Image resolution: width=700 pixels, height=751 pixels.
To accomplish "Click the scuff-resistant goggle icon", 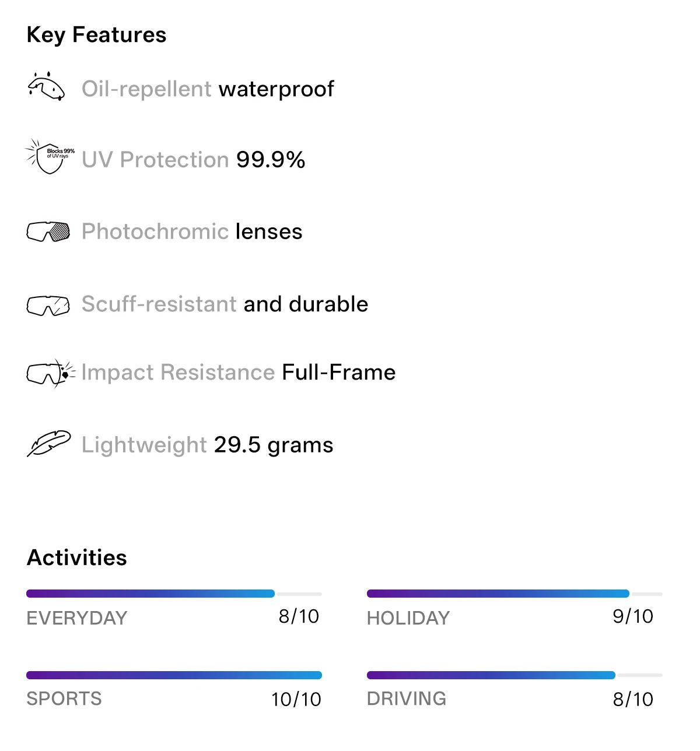I will point(48,305).
